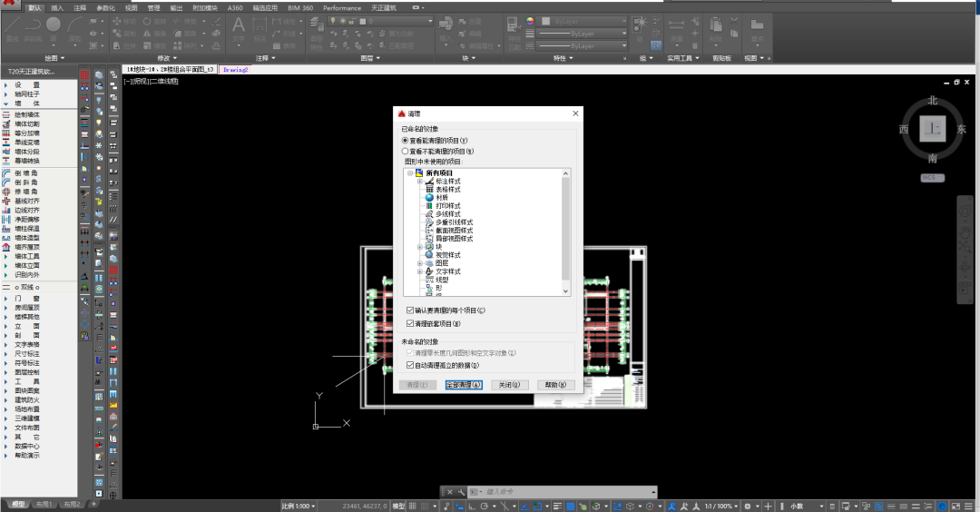Choose the 基线对齐 tool icon

click(6, 201)
